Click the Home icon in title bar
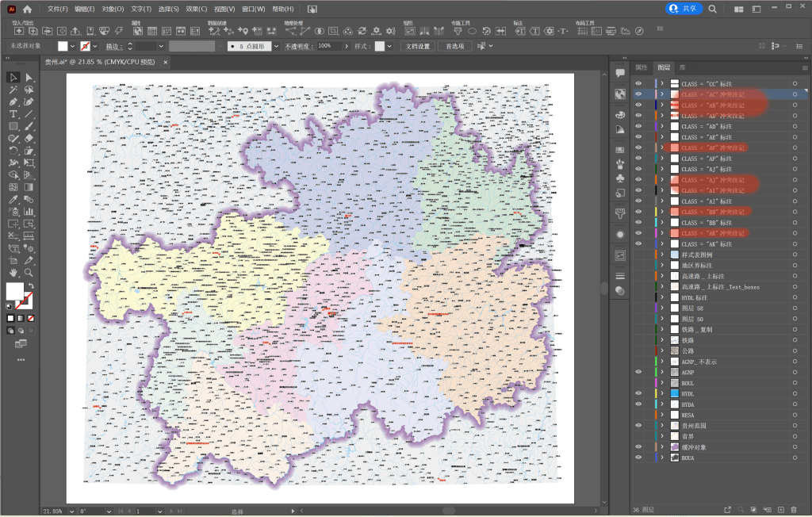Screen dimensions: 812x517 click(x=28, y=9)
